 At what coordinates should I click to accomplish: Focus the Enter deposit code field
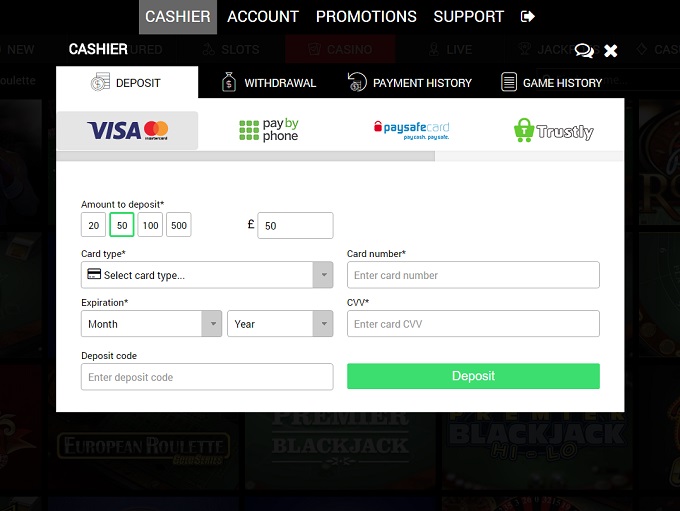point(206,377)
